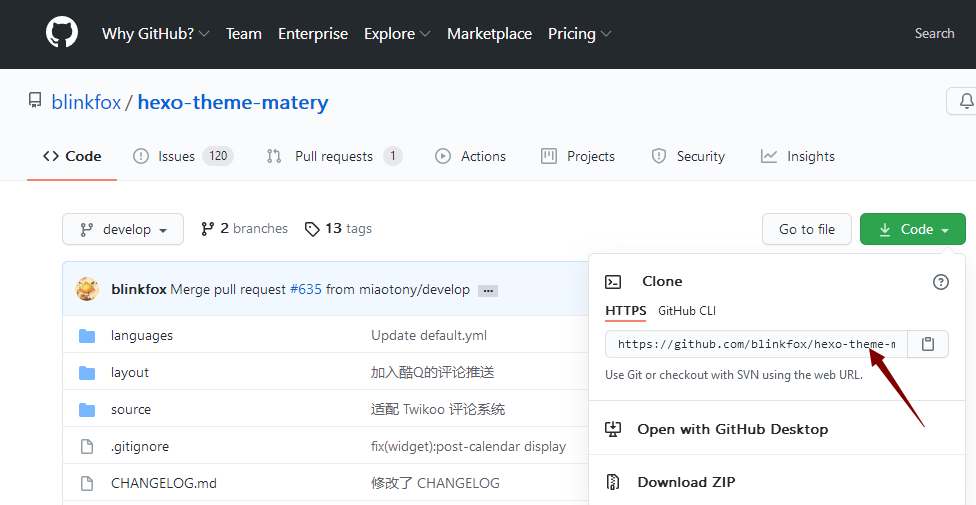
Task: Switch to the Actions tab
Action: point(471,156)
